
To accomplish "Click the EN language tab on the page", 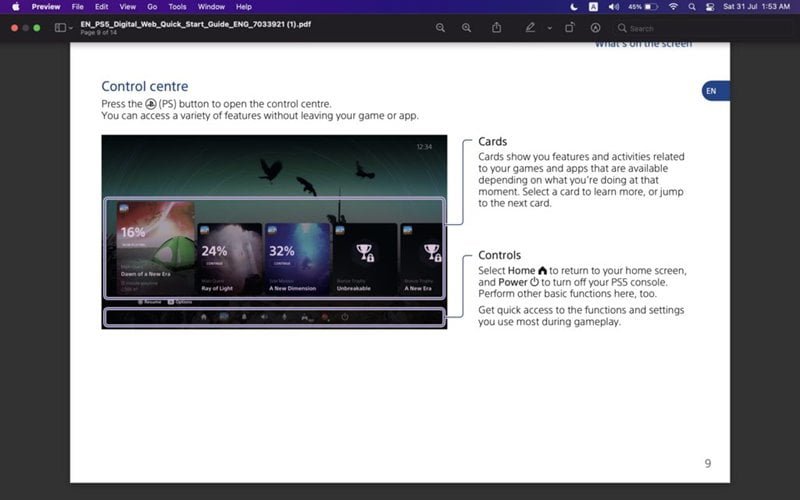I will (x=715, y=91).
